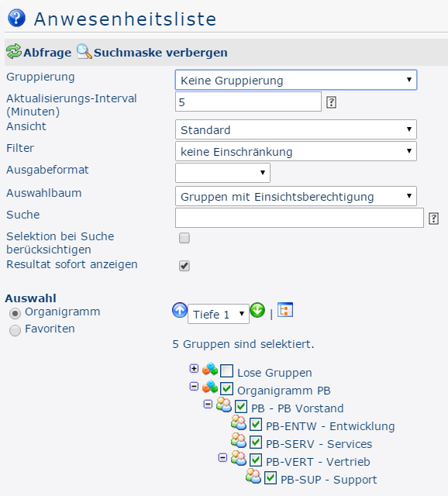Image resolution: width=448 pixels, height=496 pixels.
Task: Open help icon next to Suche field
Action: [x=433, y=219]
